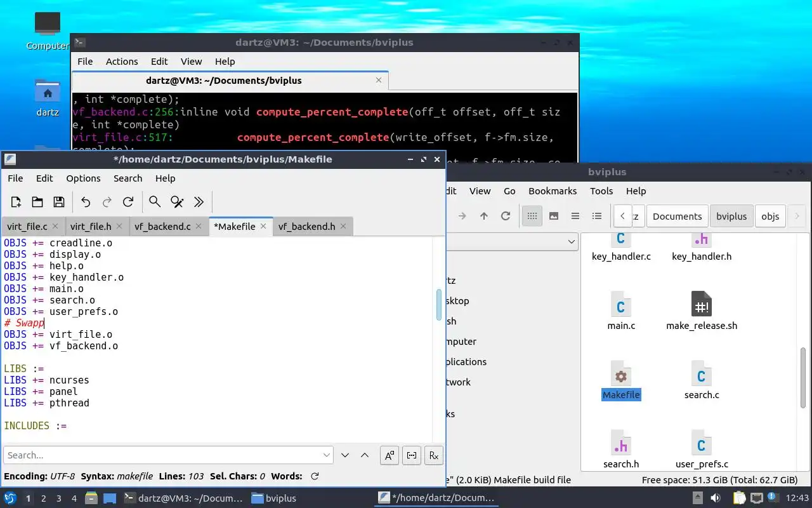
Task: Close the virt_file.c tab
Action: (55, 226)
